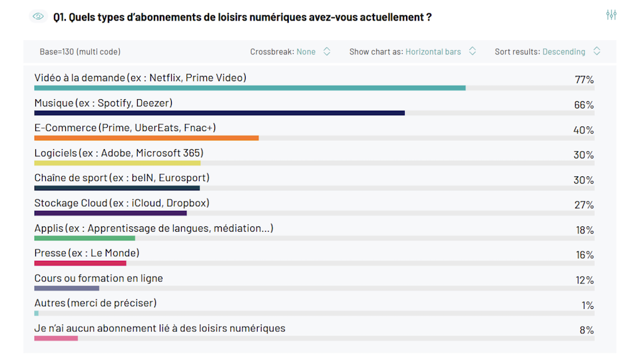Expand the Crossbreak chevron arrows
639x364 pixels.
pyautogui.click(x=327, y=52)
